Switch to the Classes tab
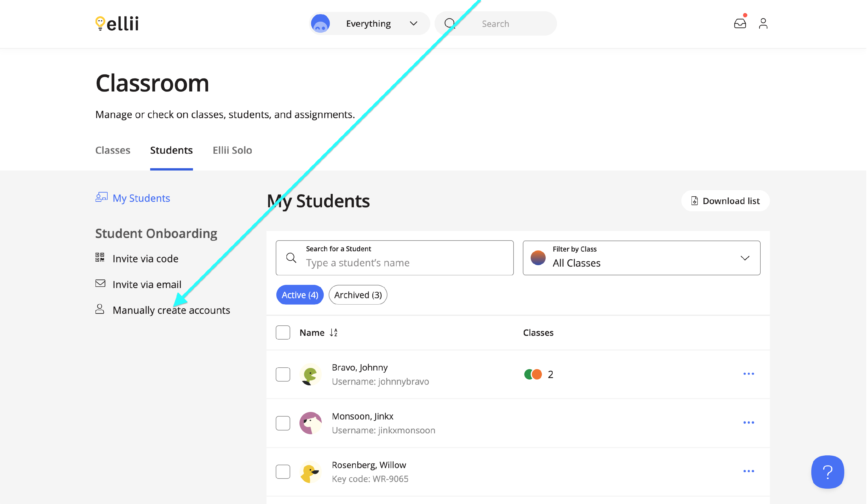The image size is (868, 504). coord(113,150)
